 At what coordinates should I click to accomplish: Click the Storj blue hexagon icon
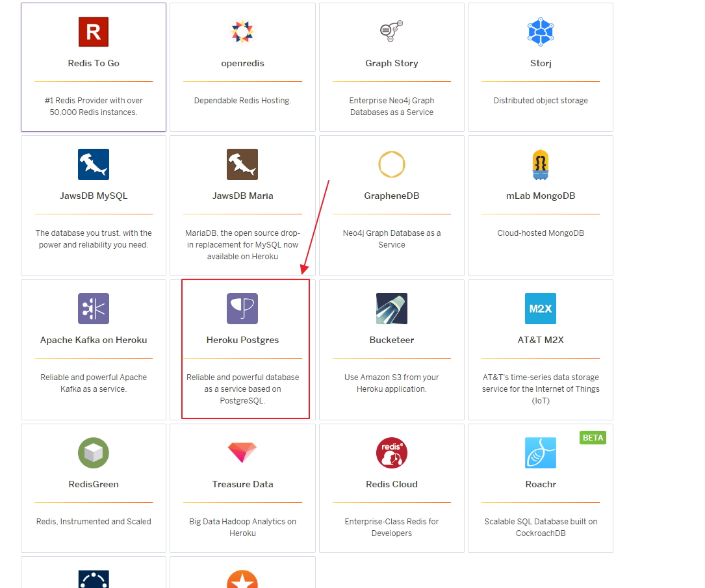pyautogui.click(x=541, y=32)
